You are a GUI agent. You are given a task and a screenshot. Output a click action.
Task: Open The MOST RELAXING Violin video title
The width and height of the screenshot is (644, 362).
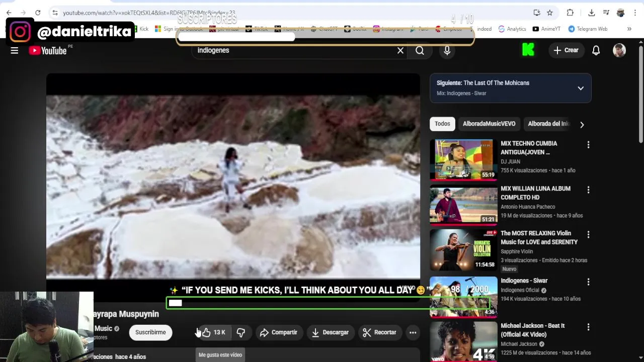click(539, 238)
